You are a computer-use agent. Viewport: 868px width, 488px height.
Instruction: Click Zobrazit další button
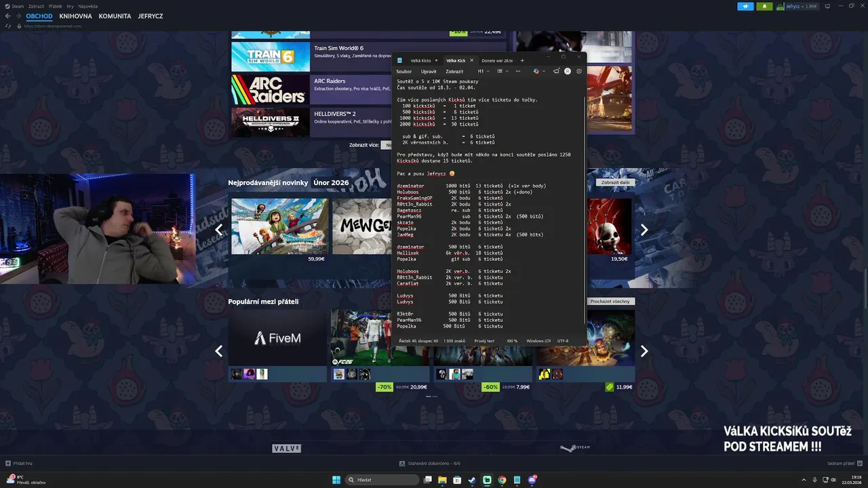tap(616, 182)
